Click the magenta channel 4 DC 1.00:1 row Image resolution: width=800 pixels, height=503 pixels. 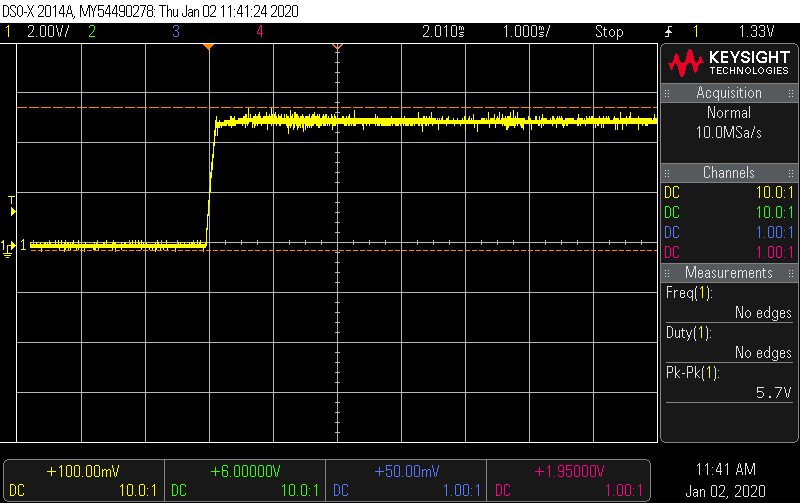tap(729, 253)
